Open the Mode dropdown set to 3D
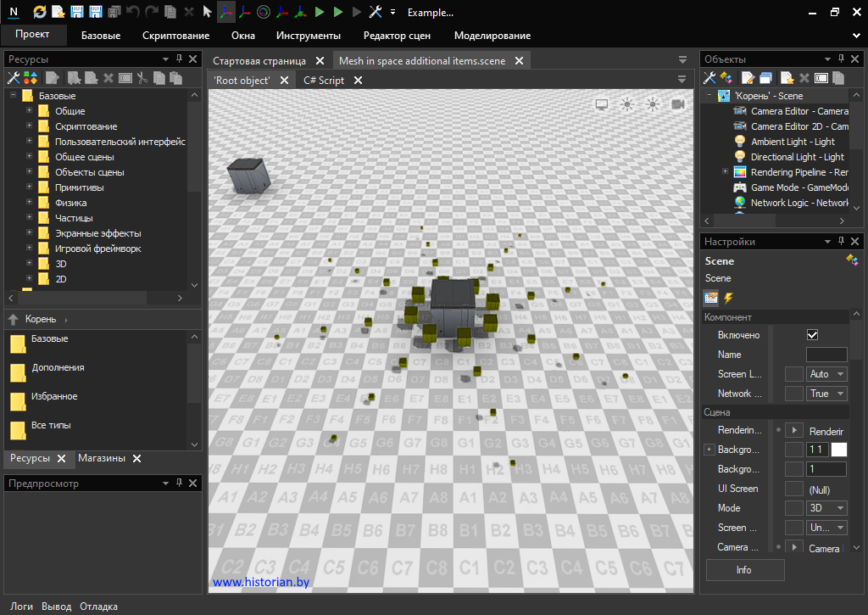The height and width of the screenshot is (615, 868). click(x=826, y=508)
